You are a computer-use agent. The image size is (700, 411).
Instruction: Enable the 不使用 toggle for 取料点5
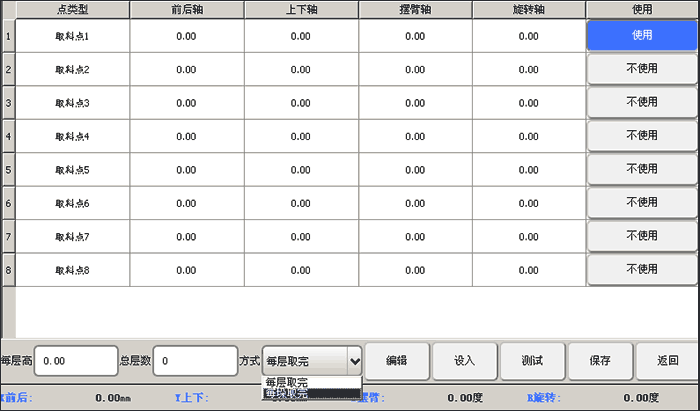pos(641,169)
